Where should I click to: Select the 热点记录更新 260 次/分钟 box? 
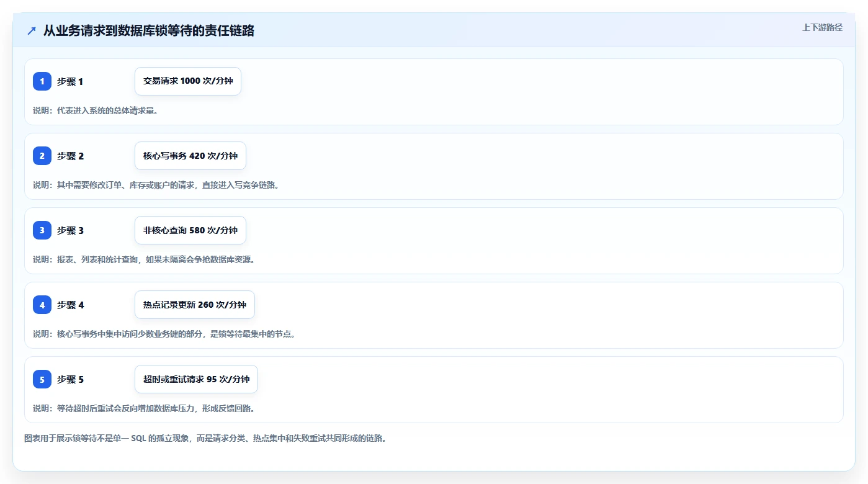(x=195, y=305)
